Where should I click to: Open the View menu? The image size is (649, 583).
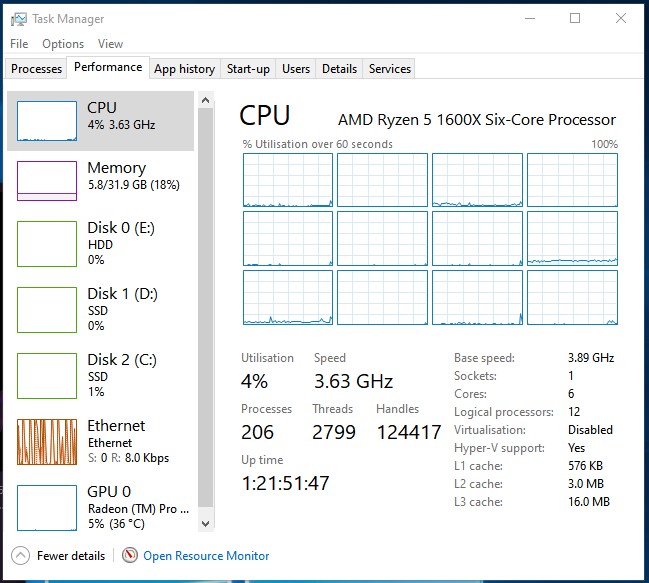pyautogui.click(x=110, y=44)
